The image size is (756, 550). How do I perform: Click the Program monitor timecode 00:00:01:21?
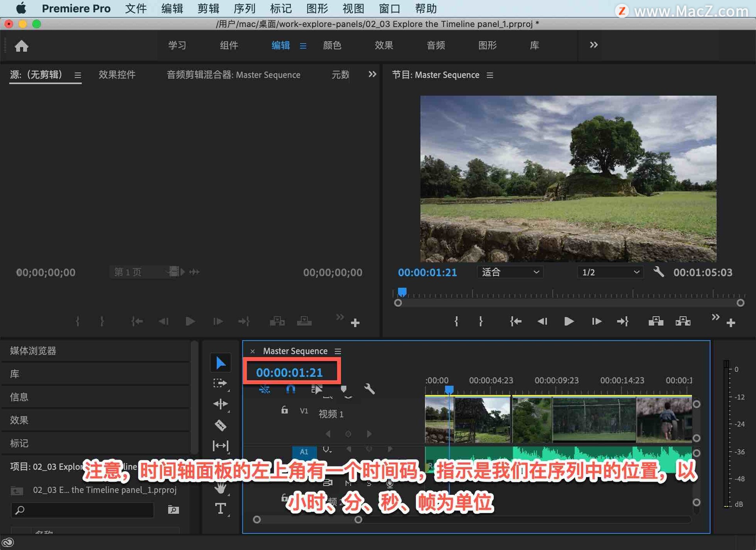(427, 272)
